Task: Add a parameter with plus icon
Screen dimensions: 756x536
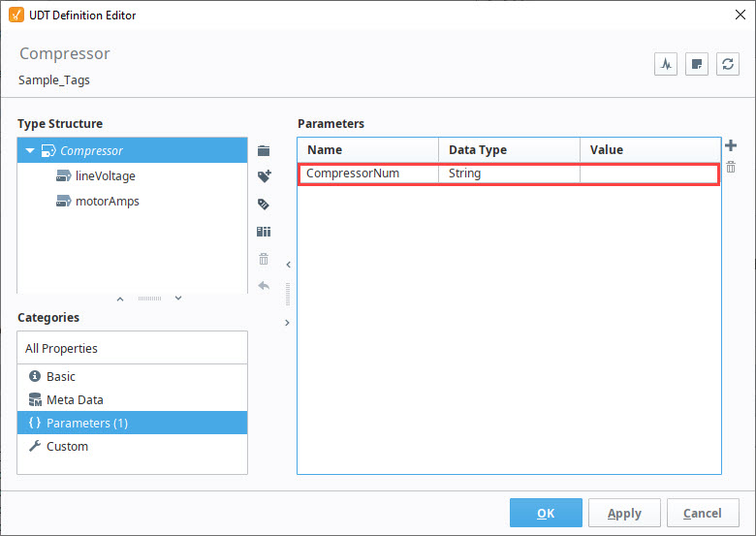Action: click(731, 145)
